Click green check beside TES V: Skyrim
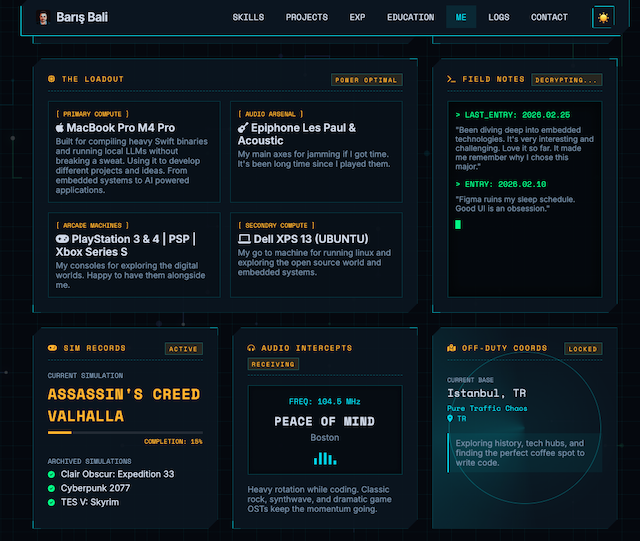This screenshot has width=640, height=541. coord(51,502)
